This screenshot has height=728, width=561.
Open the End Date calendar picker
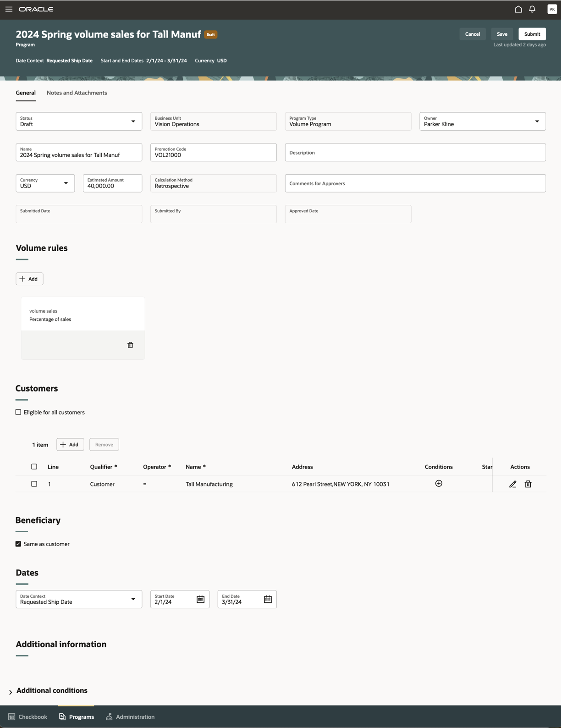tap(268, 599)
